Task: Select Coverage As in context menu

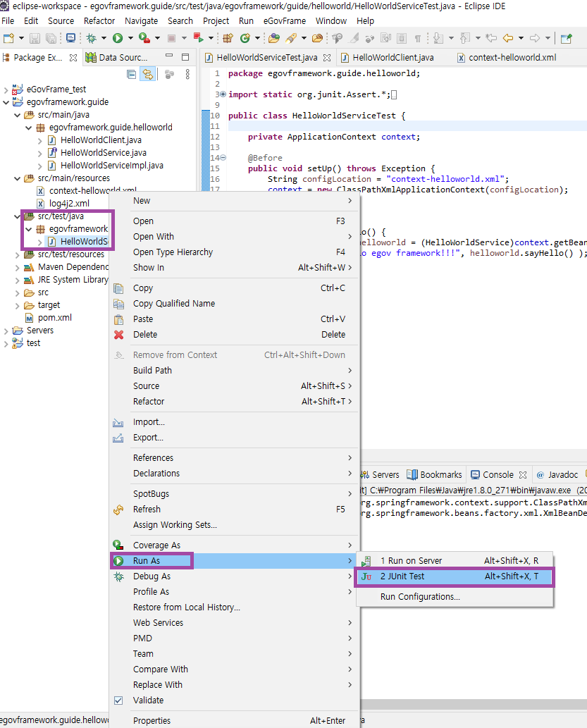Action: (x=234, y=545)
